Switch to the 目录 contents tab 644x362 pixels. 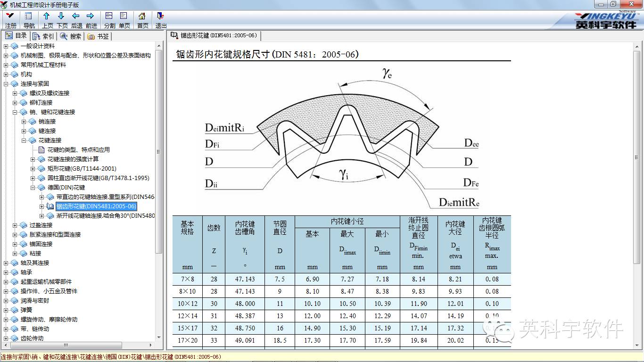(16, 36)
